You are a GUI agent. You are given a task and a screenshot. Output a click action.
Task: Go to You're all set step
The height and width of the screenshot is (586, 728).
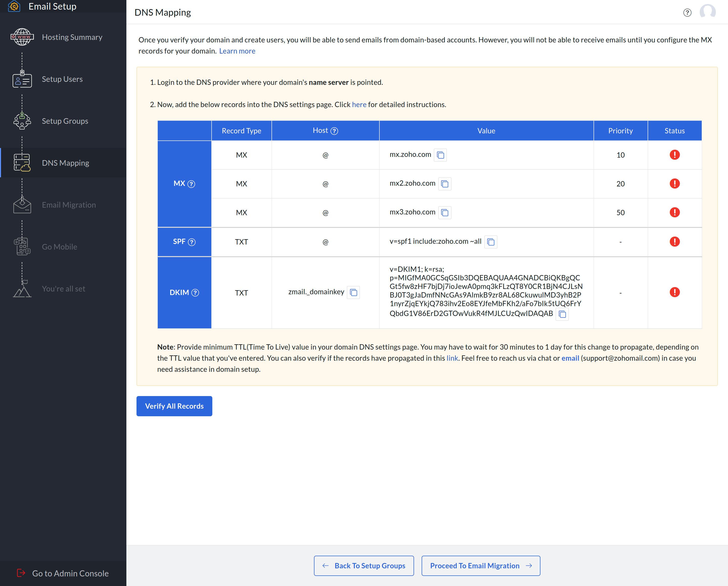63,289
